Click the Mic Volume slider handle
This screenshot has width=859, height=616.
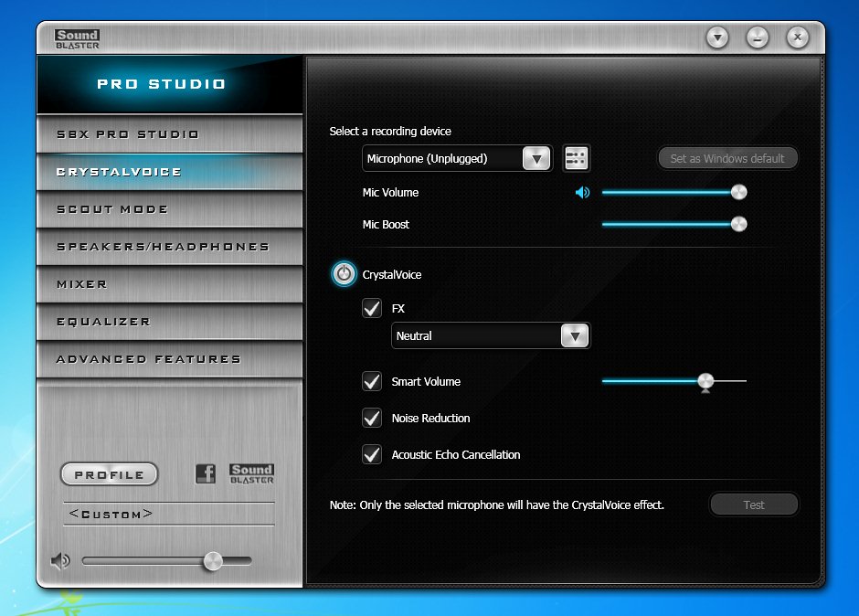(x=738, y=192)
